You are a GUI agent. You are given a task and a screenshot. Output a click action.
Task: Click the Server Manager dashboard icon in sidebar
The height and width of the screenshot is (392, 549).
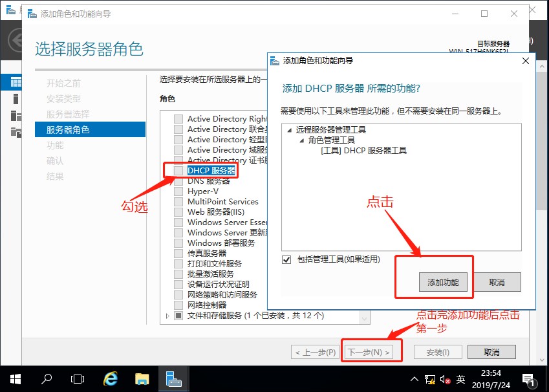pos(16,82)
